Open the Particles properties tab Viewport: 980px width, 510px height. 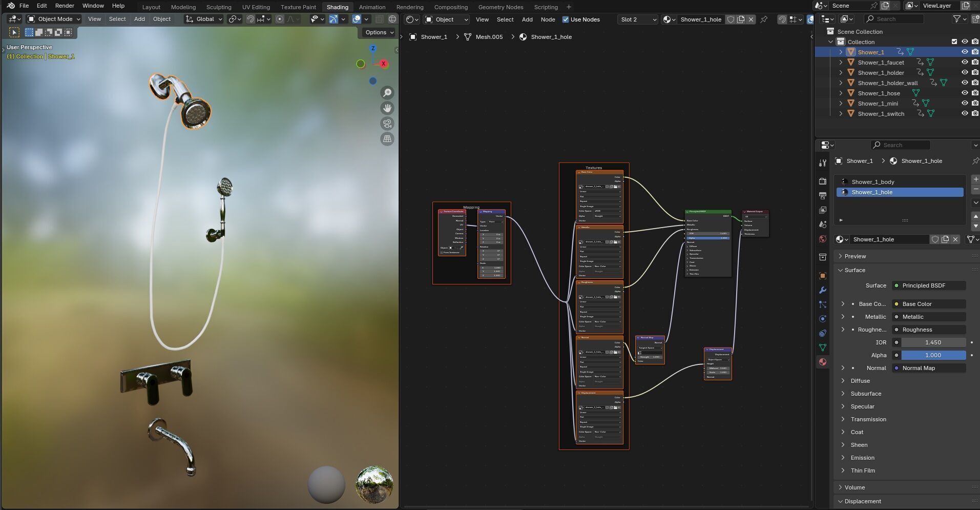(823, 304)
